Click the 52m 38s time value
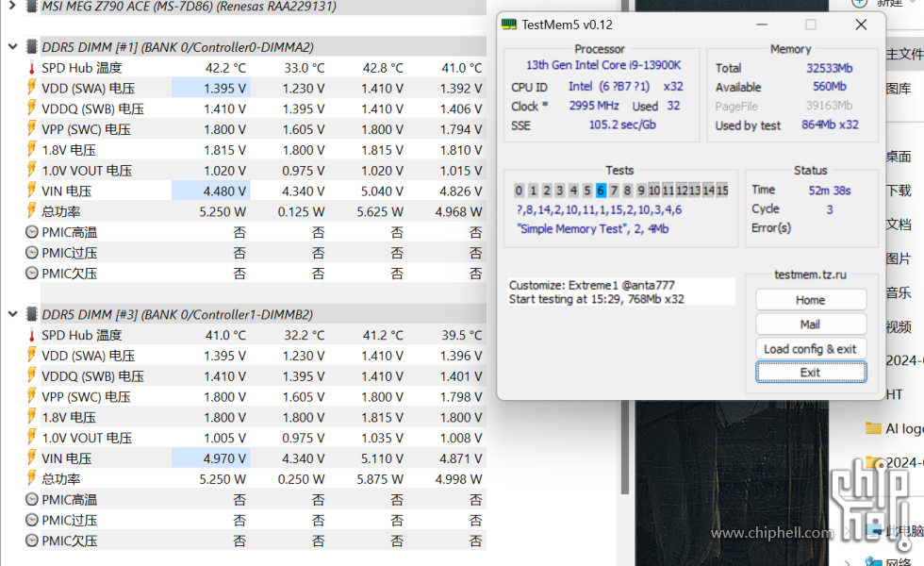 point(830,191)
